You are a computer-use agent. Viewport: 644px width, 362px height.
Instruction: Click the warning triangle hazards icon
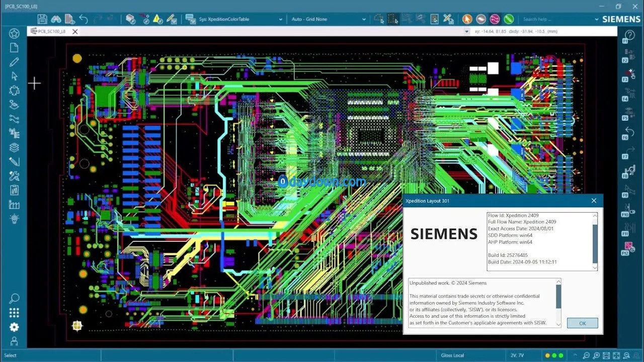157,19
